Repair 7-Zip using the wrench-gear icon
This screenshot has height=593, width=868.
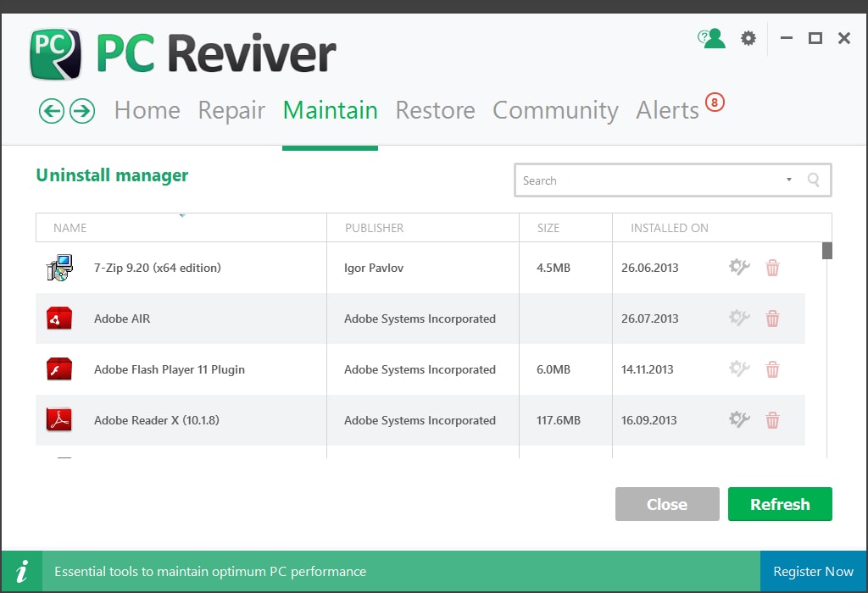[739, 267]
